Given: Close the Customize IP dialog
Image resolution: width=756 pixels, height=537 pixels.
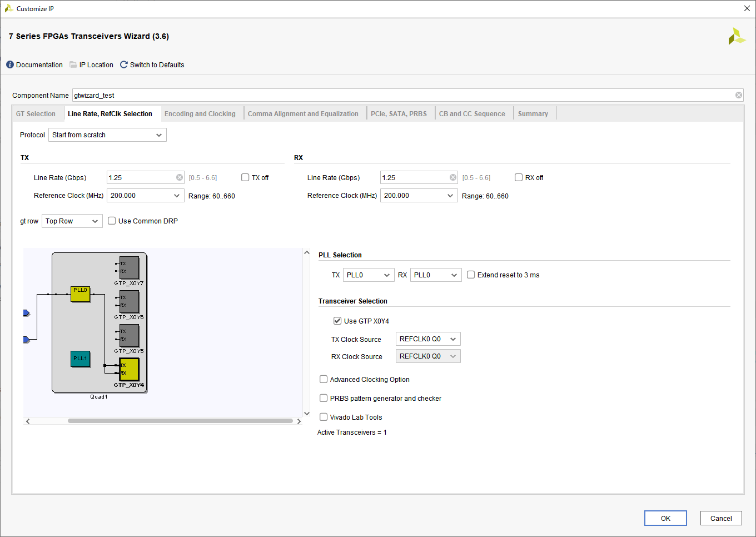Looking at the screenshot, I should (747, 8).
